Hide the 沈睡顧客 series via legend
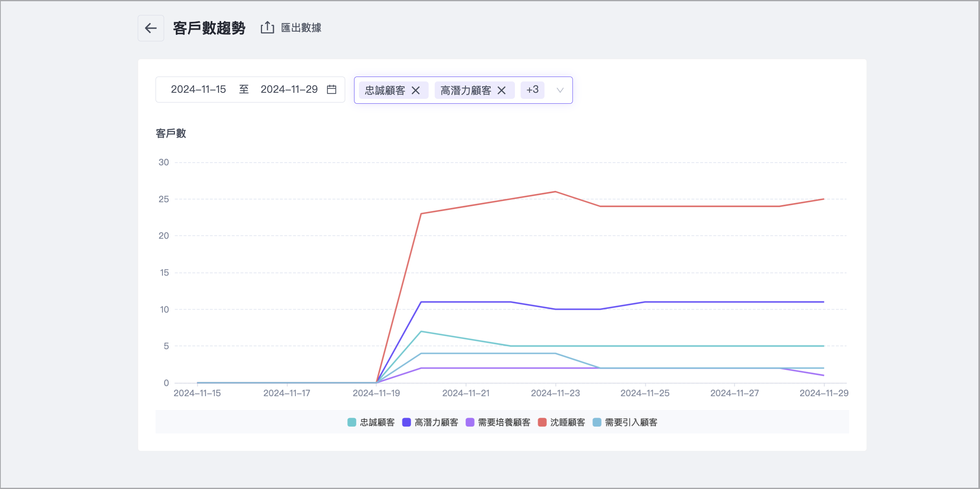 567,423
